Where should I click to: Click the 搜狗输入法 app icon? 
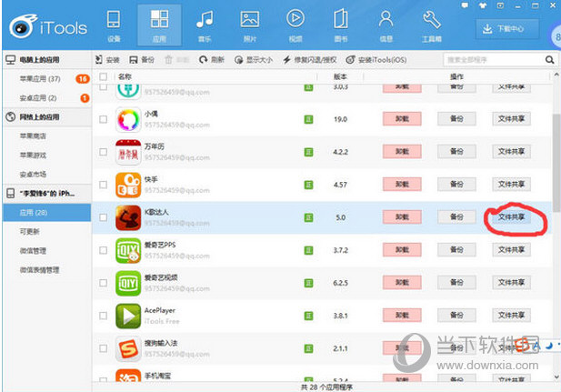click(128, 348)
